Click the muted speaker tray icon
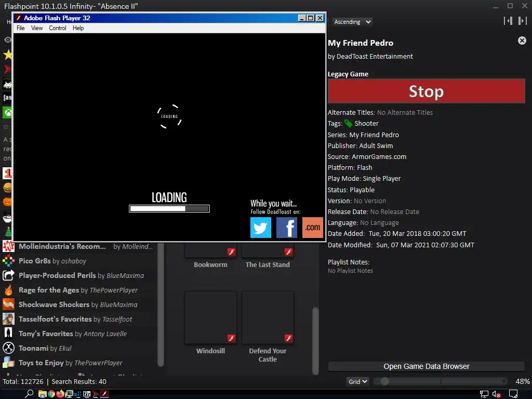This screenshot has width=532, height=399. (496, 394)
